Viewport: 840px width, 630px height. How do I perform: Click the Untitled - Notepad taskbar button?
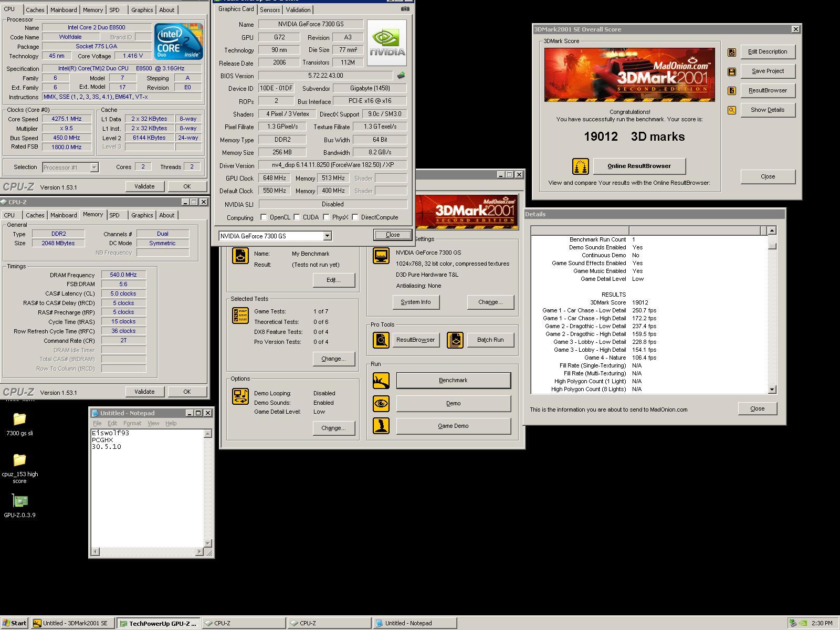click(x=415, y=623)
